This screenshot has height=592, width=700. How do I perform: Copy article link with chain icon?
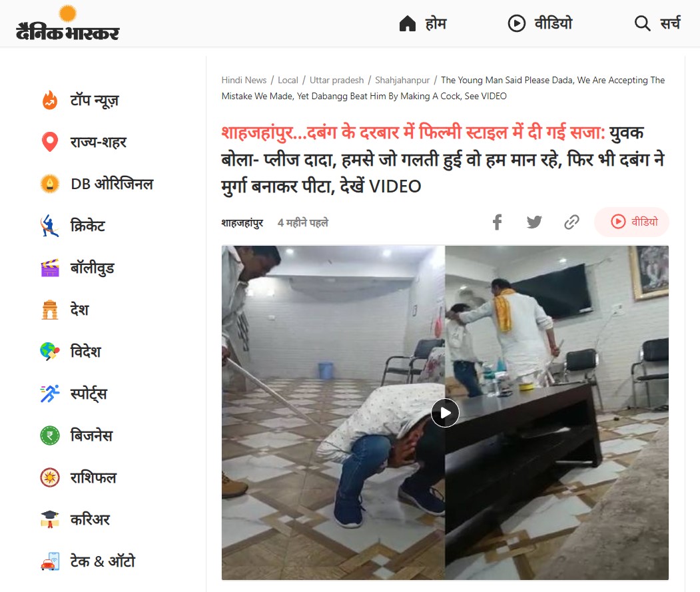(x=571, y=222)
